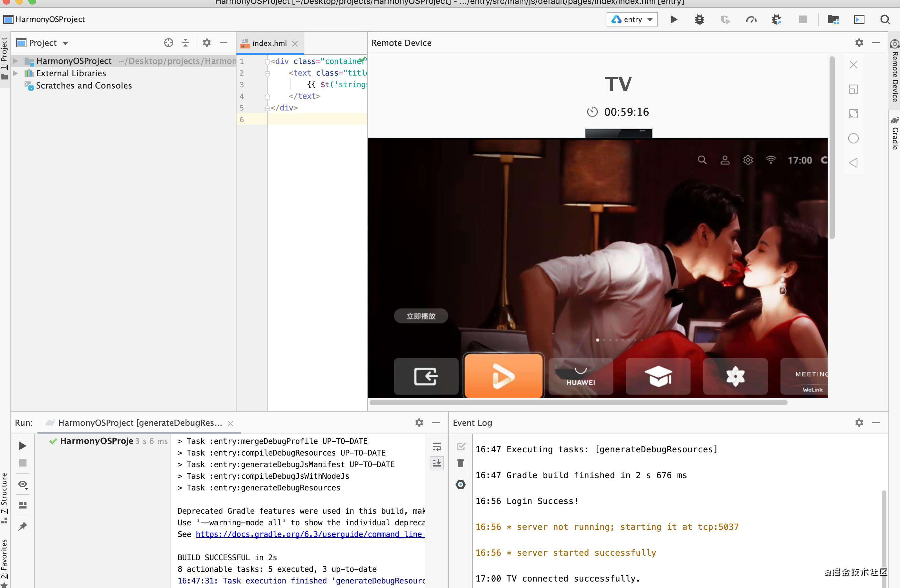Hide the Remote Device panel
This screenshot has width=900, height=588.
(876, 43)
